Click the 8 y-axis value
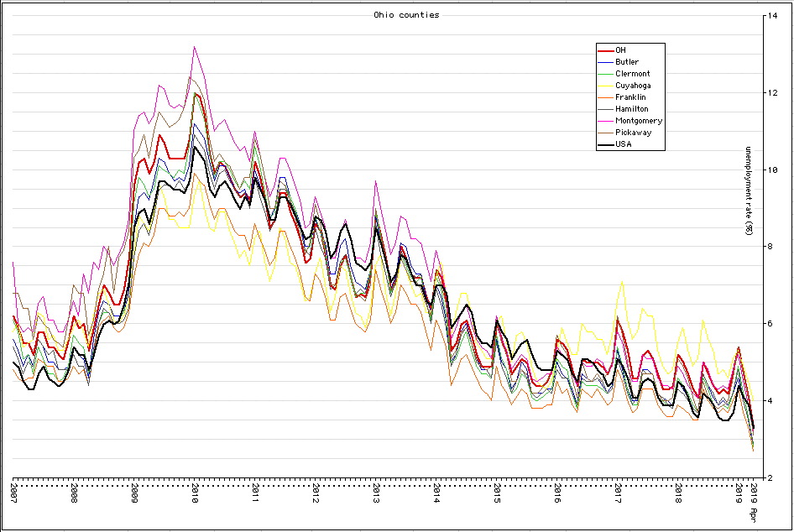 click(770, 247)
